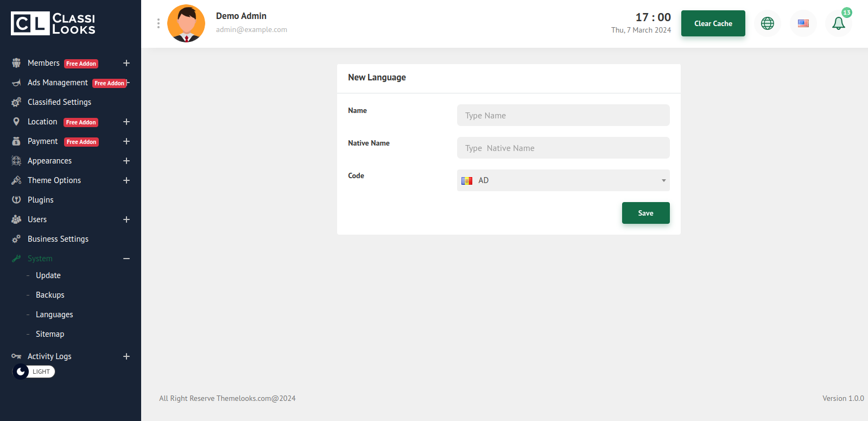Open the Code country dropdown
This screenshot has height=421, width=868.
[563, 180]
